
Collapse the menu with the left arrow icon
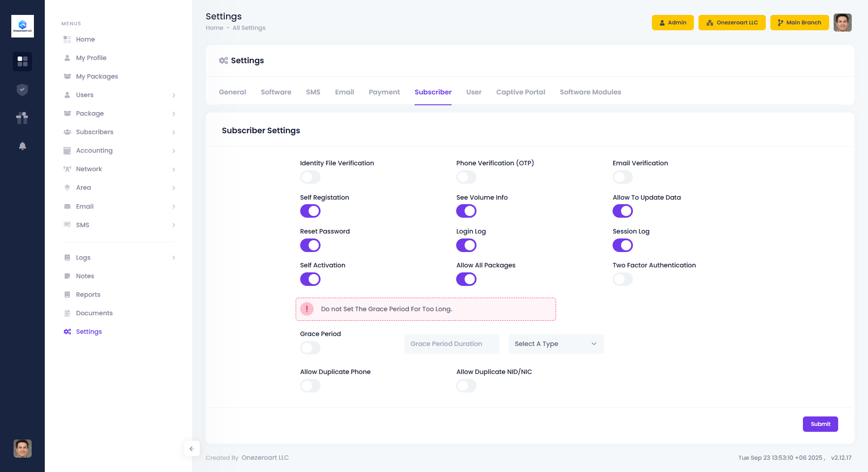pos(192,449)
